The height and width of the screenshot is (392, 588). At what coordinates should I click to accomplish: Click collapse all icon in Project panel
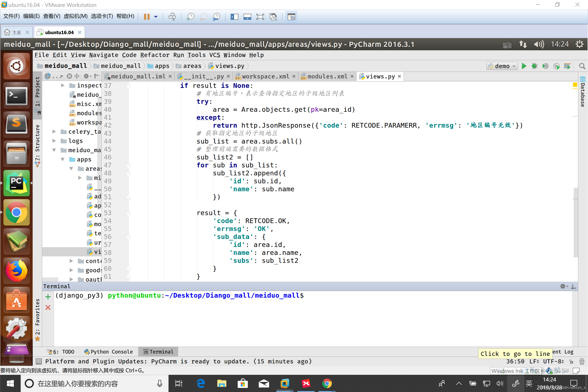pos(77,76)
